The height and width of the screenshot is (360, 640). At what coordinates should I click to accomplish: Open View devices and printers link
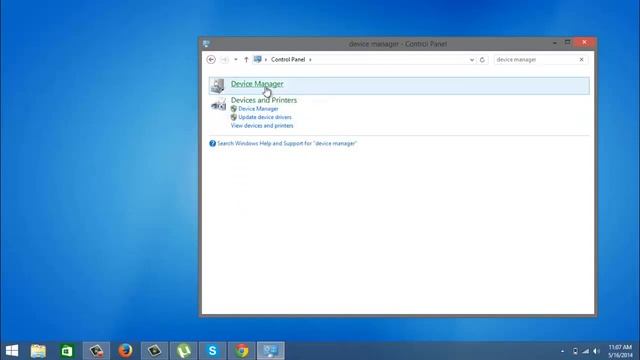pos(262,126)
